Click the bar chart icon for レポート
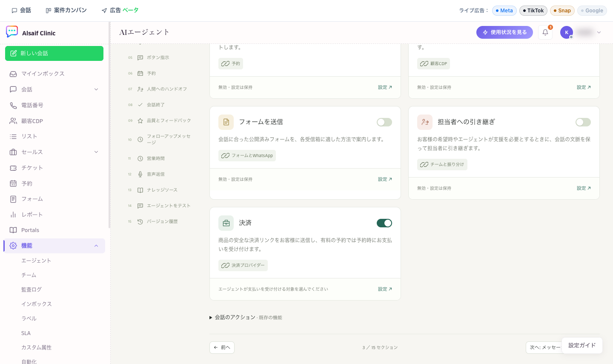The width and height of the screenshot is (613, 364). point(13,215)
